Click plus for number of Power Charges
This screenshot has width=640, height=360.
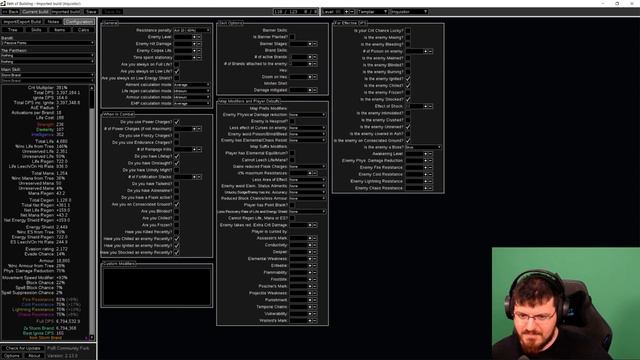(194, 129)
